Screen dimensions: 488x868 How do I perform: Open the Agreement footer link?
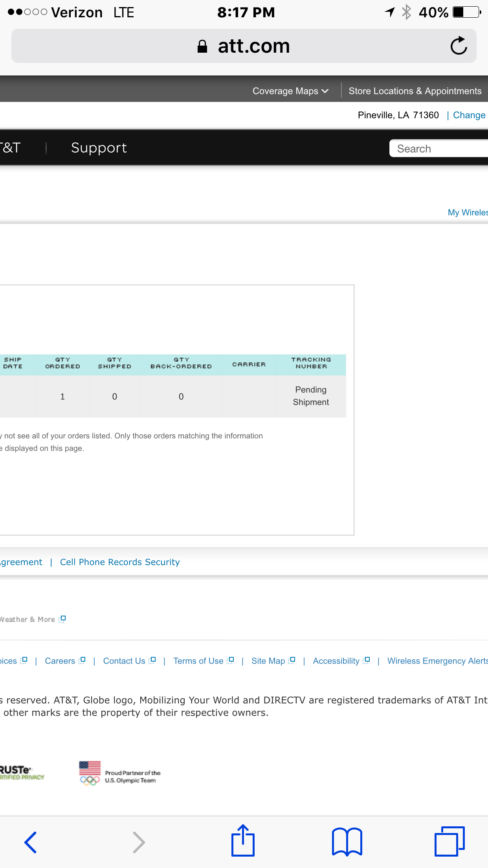[21, 562]
